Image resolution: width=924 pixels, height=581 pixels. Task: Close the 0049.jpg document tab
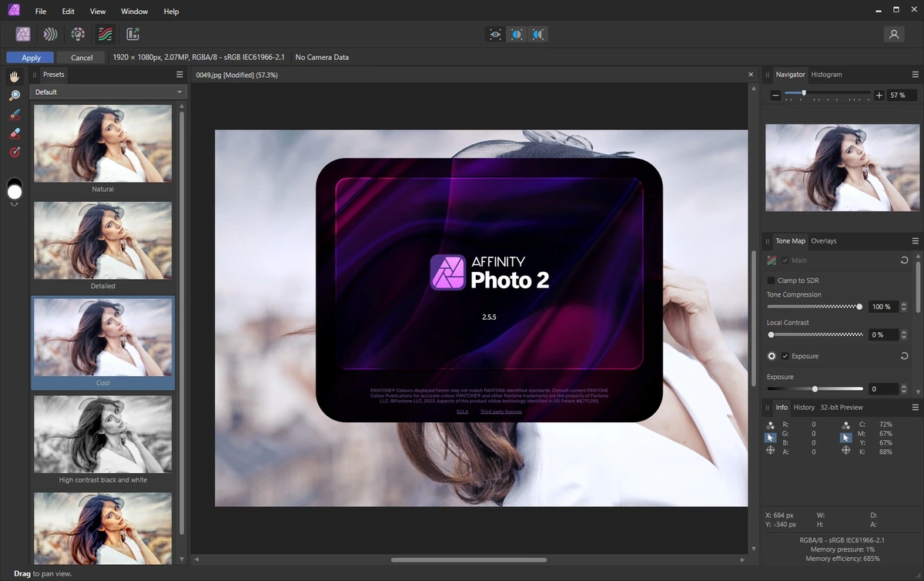[x=752, y=75]
